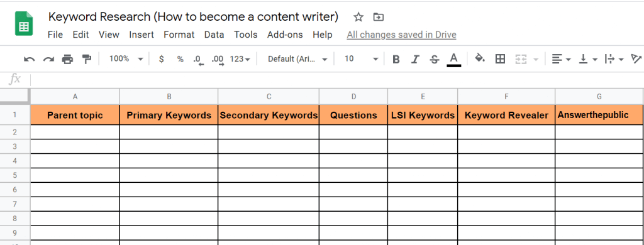This screenshot has width=644, height=245.
Task: Open the File menu
Action: click(55, 35)
